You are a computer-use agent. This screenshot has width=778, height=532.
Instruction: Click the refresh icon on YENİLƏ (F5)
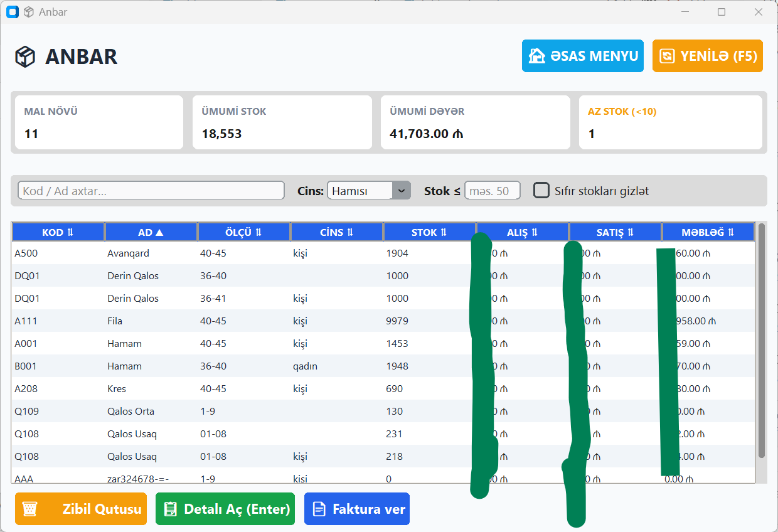pos(669,56)
